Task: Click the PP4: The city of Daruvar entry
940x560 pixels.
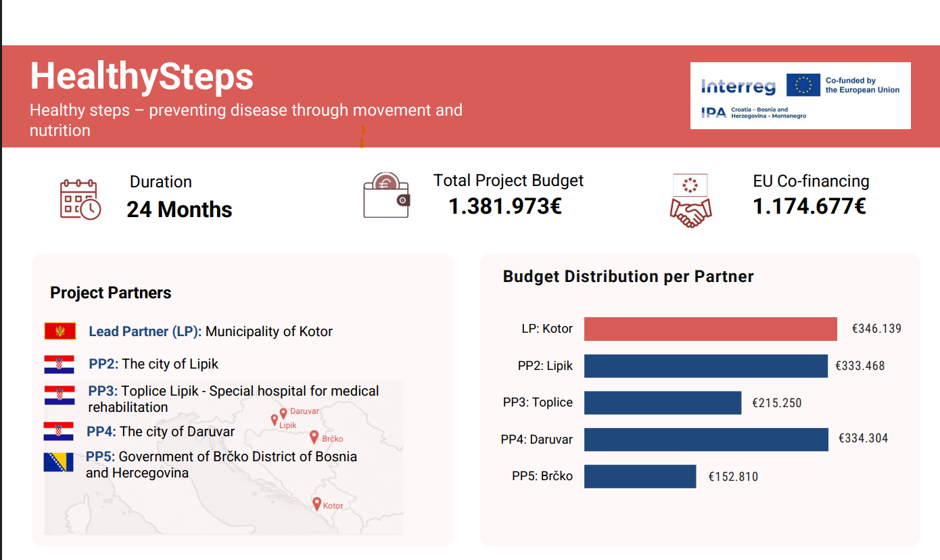Action: (161, 431)
